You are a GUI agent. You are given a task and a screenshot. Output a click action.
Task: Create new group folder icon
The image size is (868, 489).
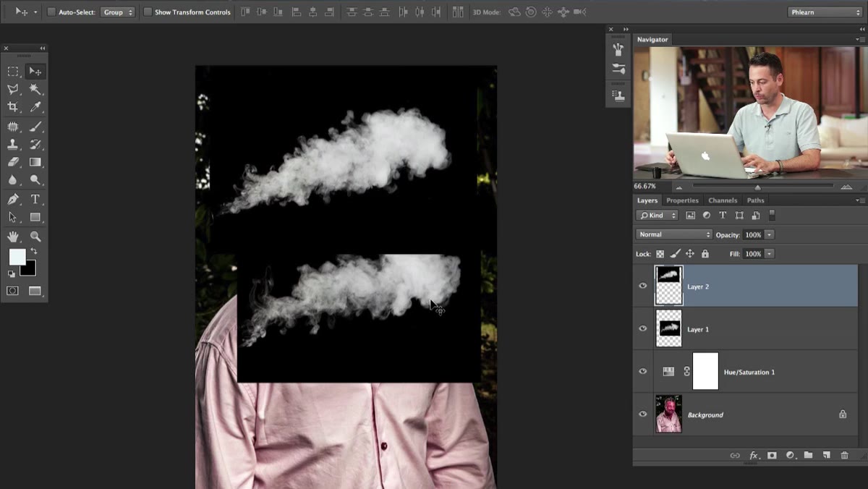[x=808, y=455]
